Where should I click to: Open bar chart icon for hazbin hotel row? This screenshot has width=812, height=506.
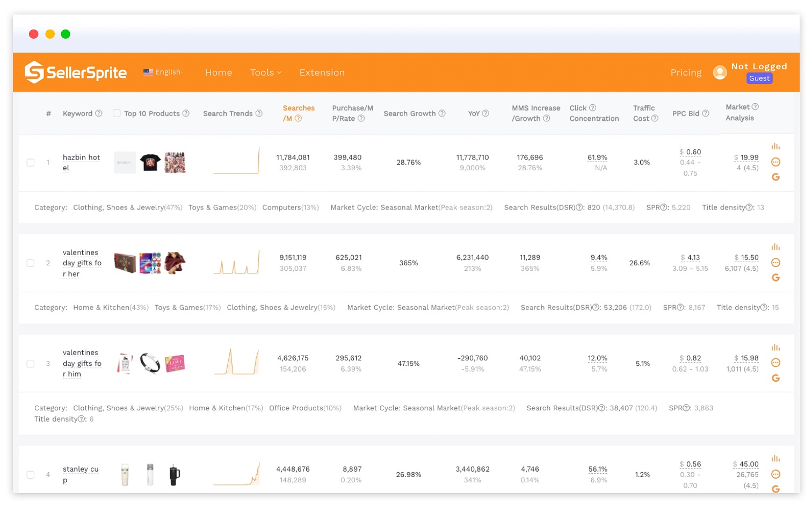click(775, 146)
